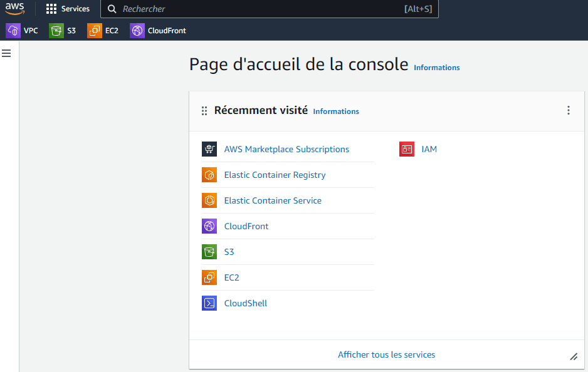Image resolution: width=588 pixels, height=372 pixels.
Task: Click the red IAM icon
Action: [x=407, y=149]
